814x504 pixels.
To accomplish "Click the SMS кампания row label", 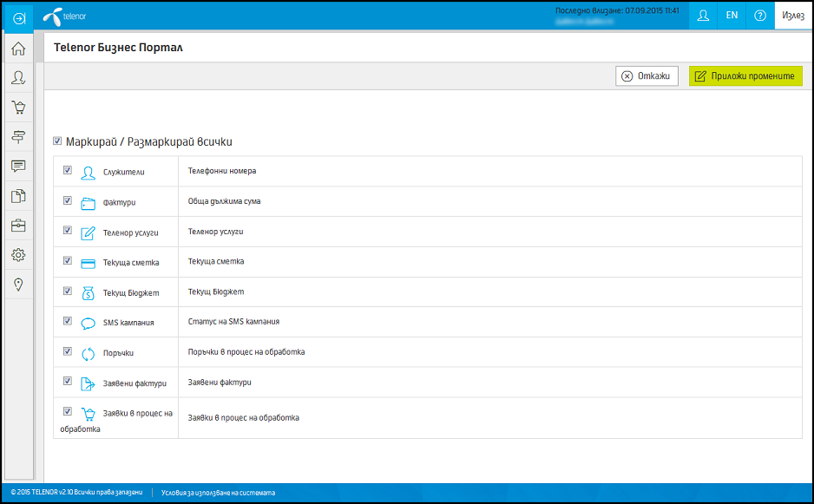I will (x=128, y=323).
